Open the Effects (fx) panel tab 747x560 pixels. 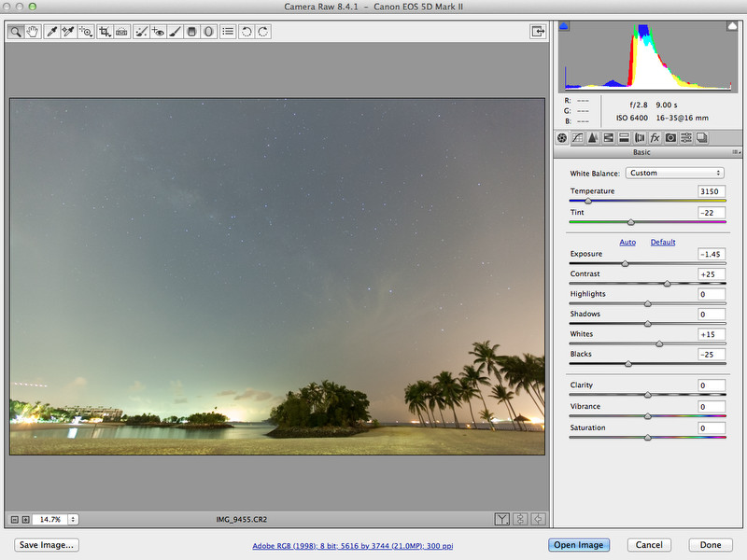[x=655, y=137]
